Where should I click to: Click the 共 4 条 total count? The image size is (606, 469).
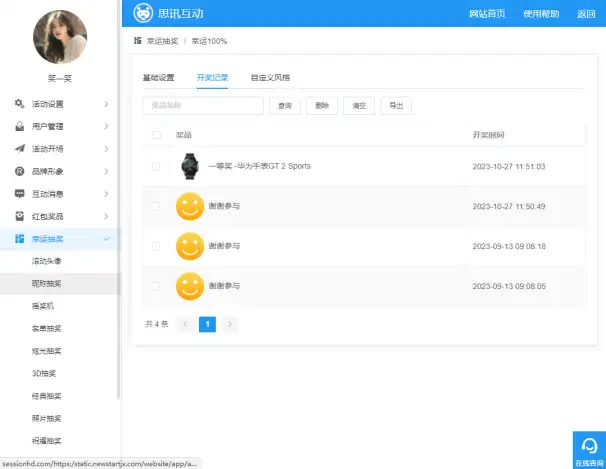tap(157, 324)
